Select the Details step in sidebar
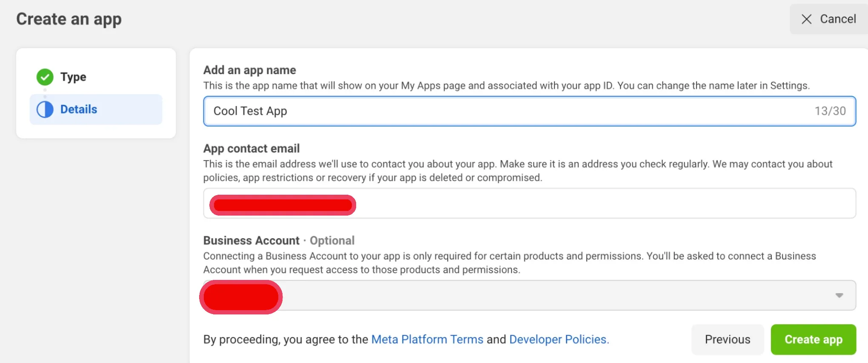Viewport: 868px width, 363px height. click(x=96, y=109)
